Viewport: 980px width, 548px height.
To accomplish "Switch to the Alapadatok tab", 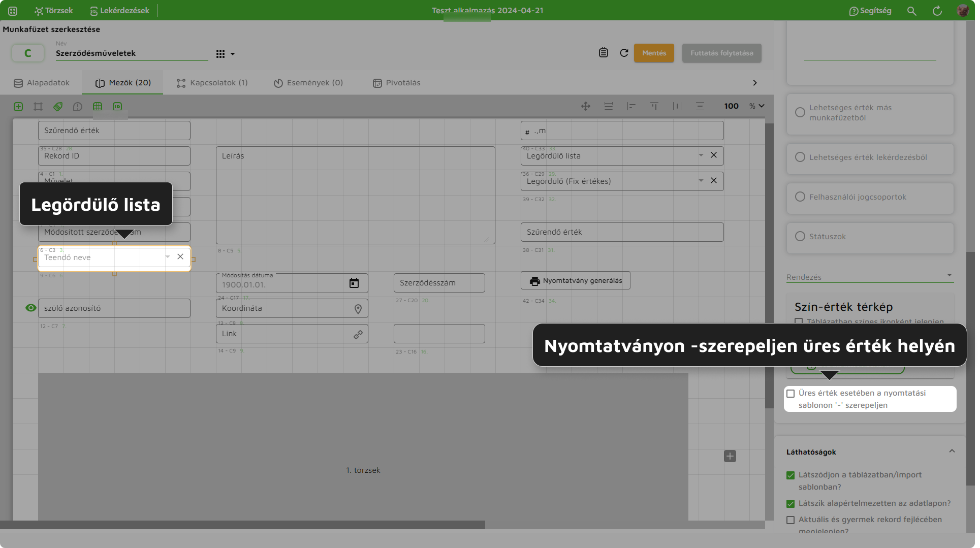I will [x=42, y=83].
